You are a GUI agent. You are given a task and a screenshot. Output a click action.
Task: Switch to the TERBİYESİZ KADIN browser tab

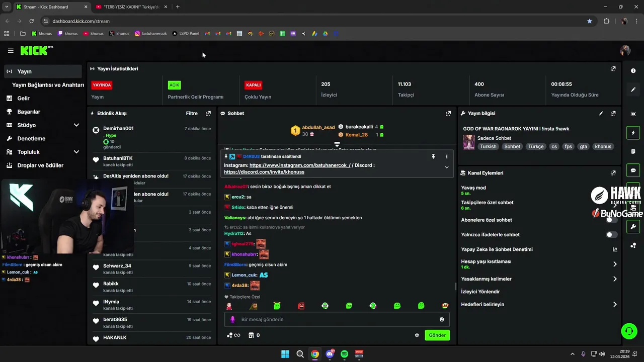[131, 7]
